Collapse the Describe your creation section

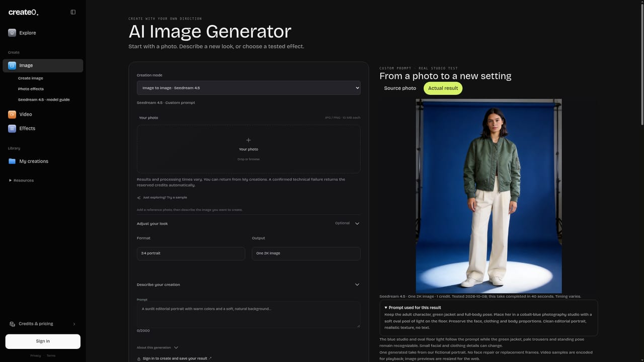coord(357,285)
